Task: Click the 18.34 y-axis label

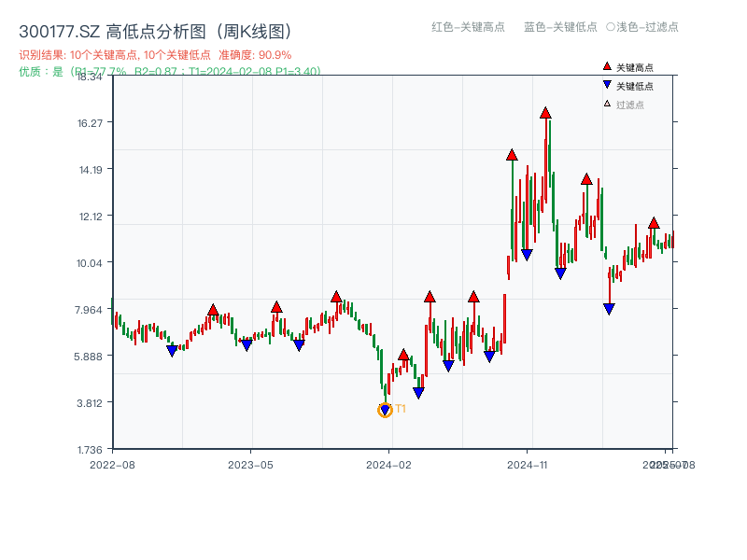Action: pos(90,77)
